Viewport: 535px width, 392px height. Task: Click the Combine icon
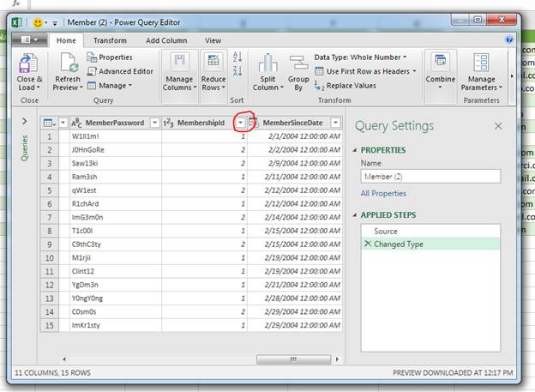tap(440, 61)
